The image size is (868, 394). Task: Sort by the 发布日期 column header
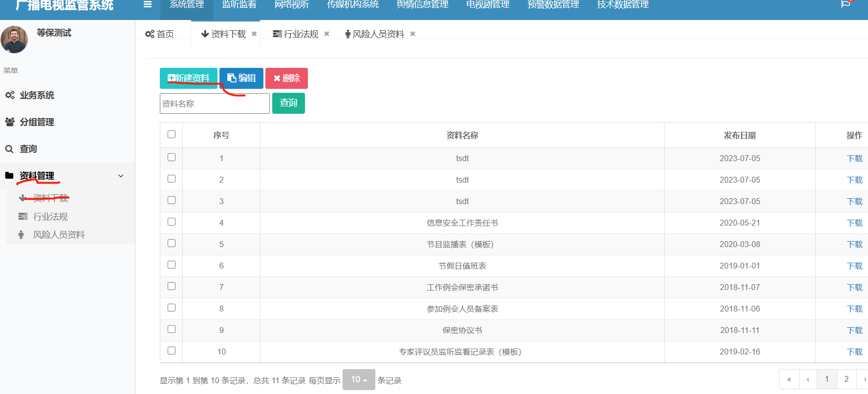click(739, 135)
